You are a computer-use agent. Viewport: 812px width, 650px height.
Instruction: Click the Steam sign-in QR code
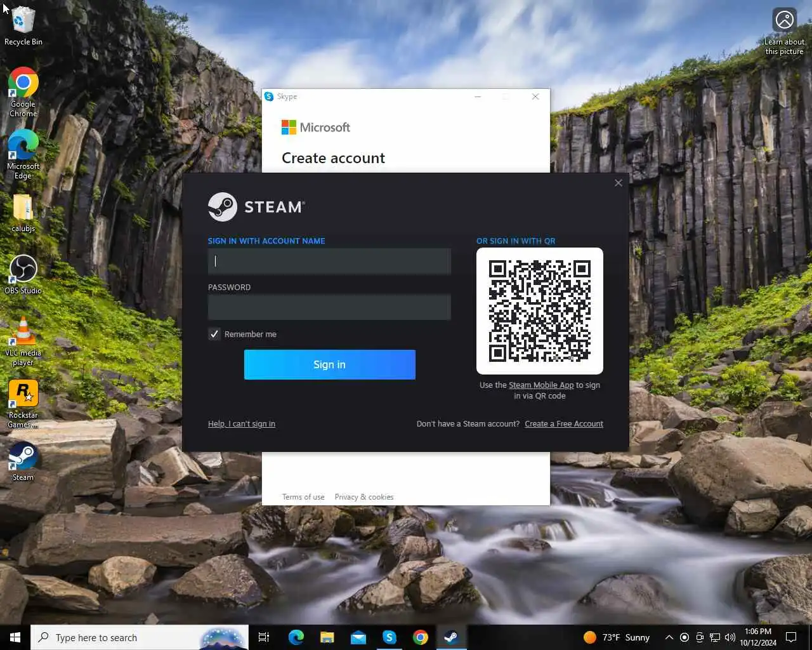tap(540, 311)
